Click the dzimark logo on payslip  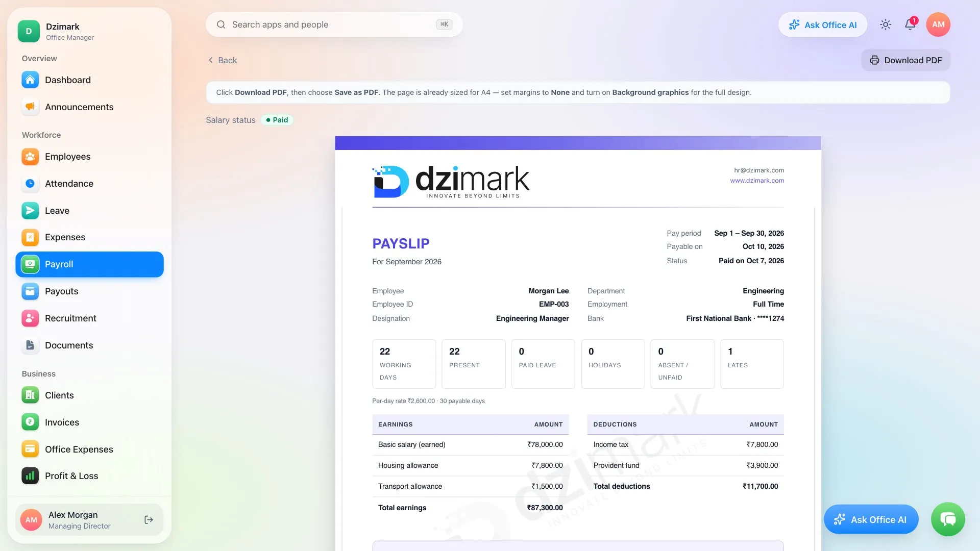(x=451, y=181)
